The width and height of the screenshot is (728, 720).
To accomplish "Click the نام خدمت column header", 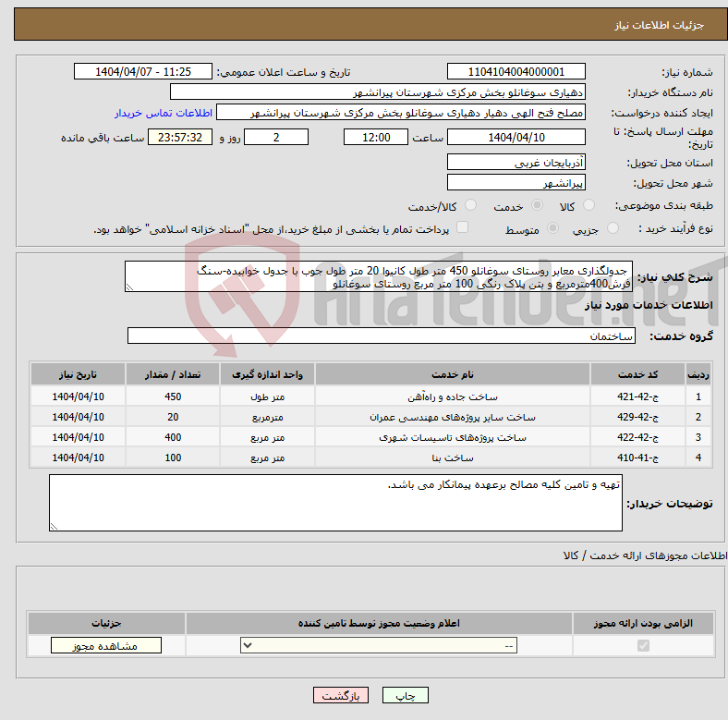I will (x=452, y=374).
